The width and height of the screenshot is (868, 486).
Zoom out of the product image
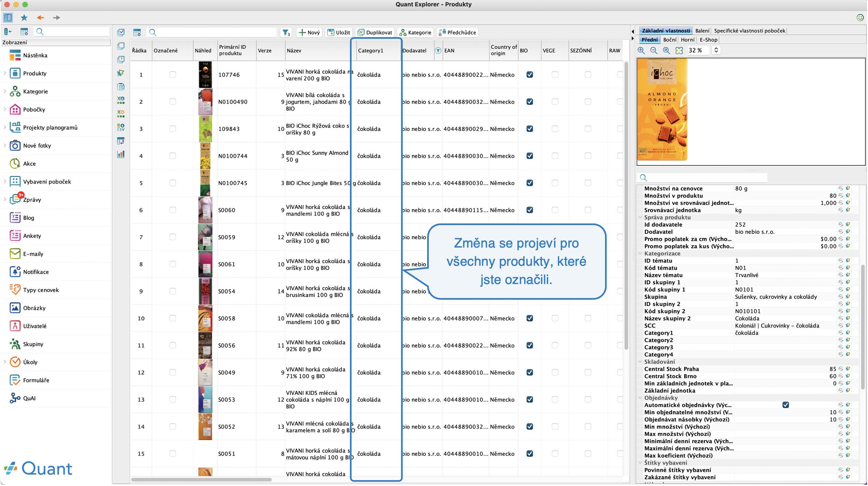click(x=654, y=50)
